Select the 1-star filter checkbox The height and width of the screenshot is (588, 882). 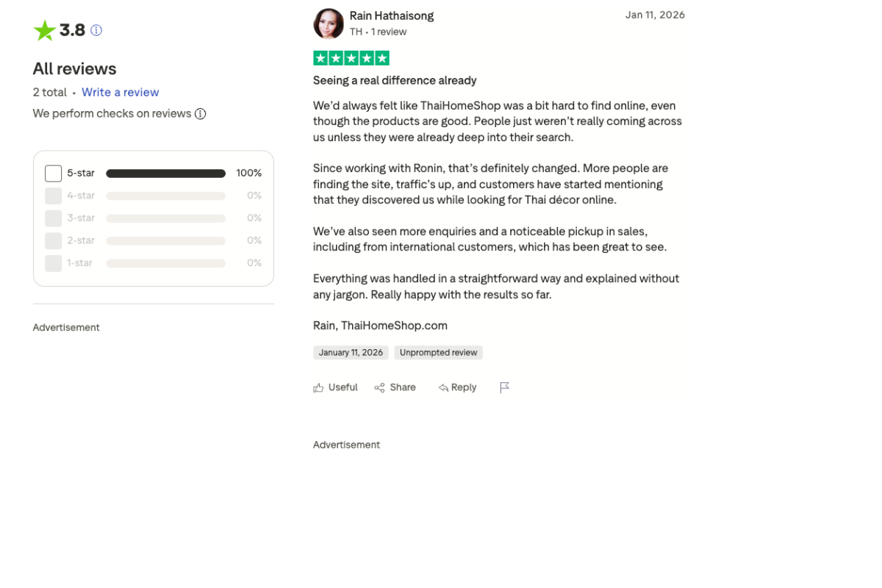(x=53, y=262)
